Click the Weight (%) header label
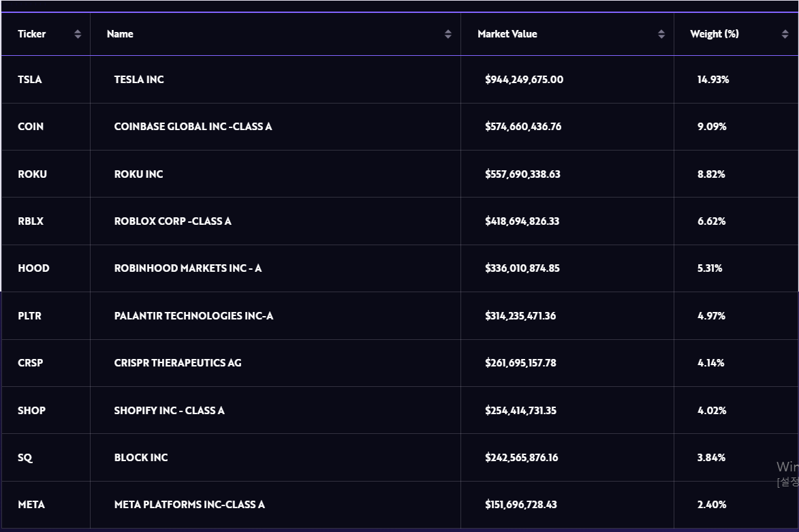The height and width of the screenshot is (532, 799). click(715, 34)
